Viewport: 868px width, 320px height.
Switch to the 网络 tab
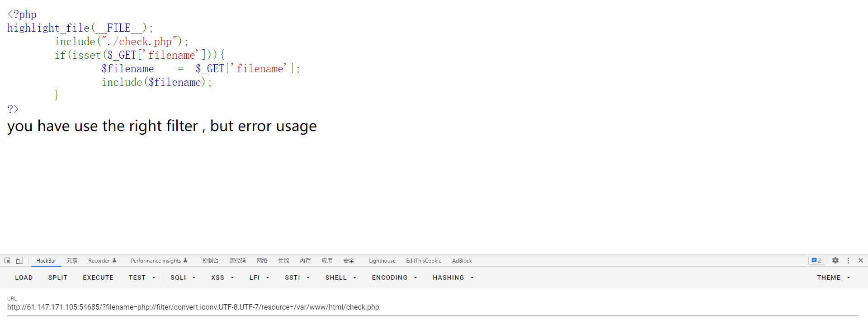[262, 261]
